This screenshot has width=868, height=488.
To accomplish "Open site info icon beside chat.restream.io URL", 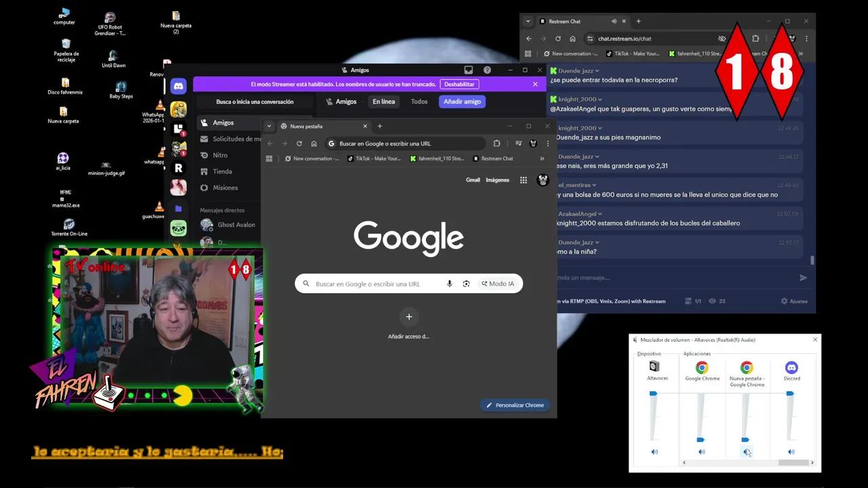I will click(590, 39).
